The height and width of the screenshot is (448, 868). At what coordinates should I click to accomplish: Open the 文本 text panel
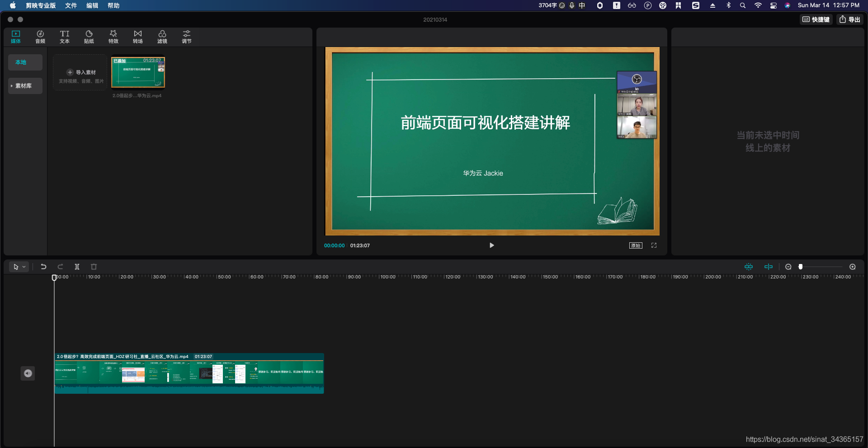pyautogui.click(x=64, y=37)
